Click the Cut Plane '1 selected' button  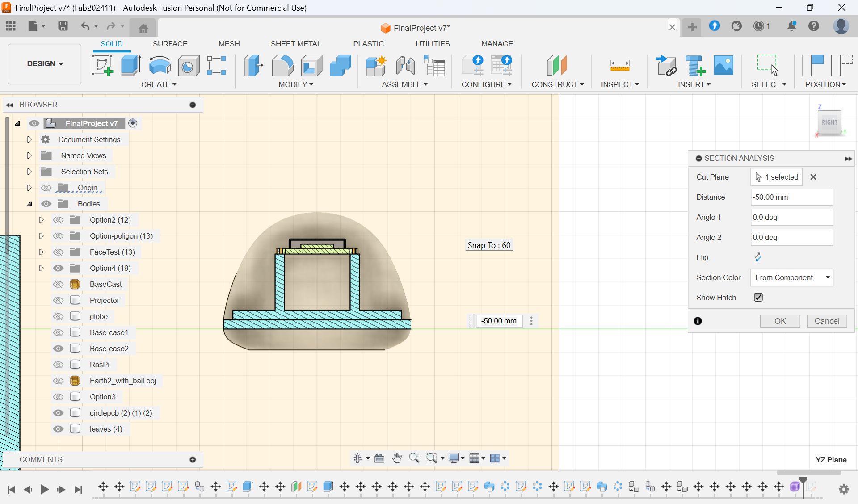[x=777, y=177]
